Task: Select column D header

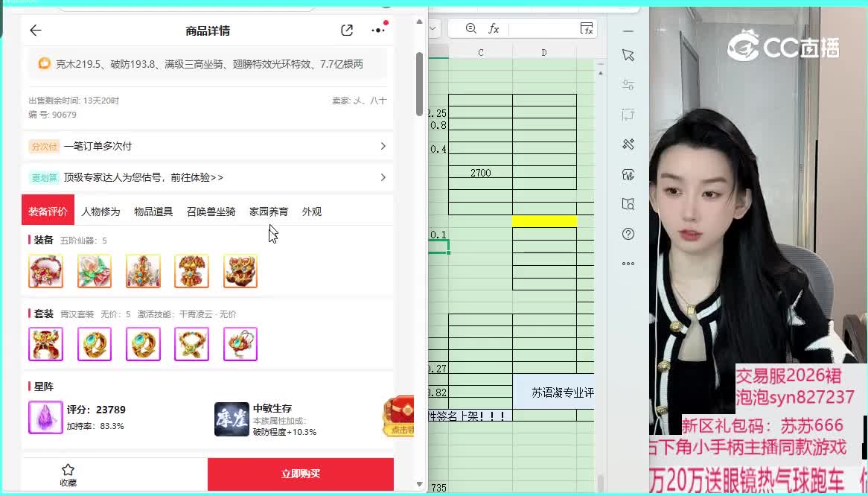Action: coord(544,53)
